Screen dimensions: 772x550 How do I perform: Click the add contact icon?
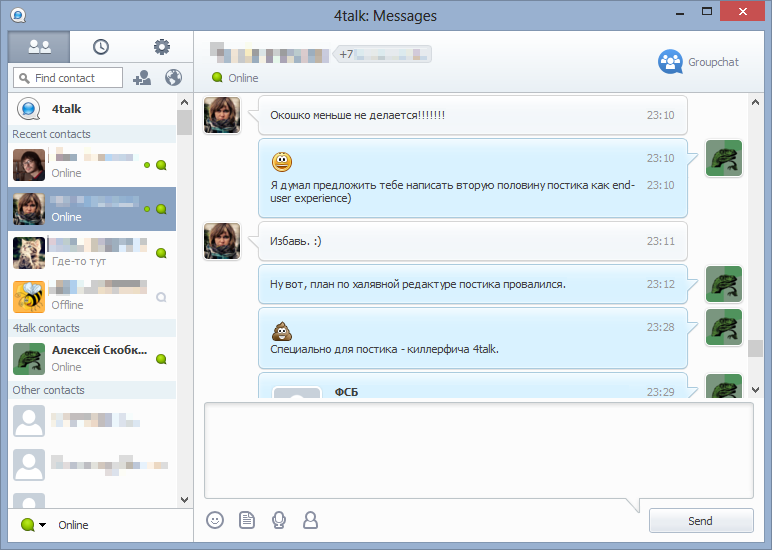[142, 78]
